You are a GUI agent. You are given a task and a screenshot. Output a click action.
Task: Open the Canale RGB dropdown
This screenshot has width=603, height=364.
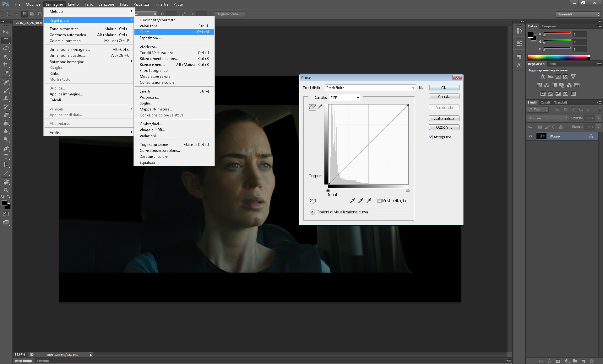pyautogui.click(x=345, y=98)
